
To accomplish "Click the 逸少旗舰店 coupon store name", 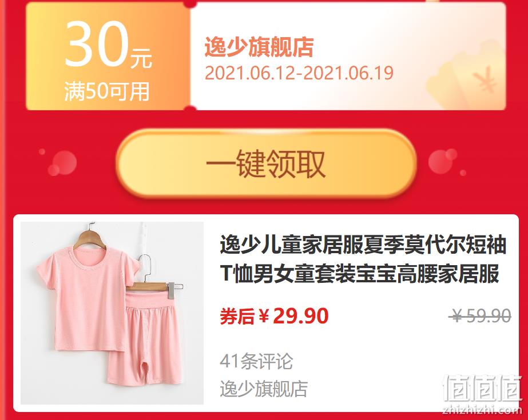I will 259,47.
